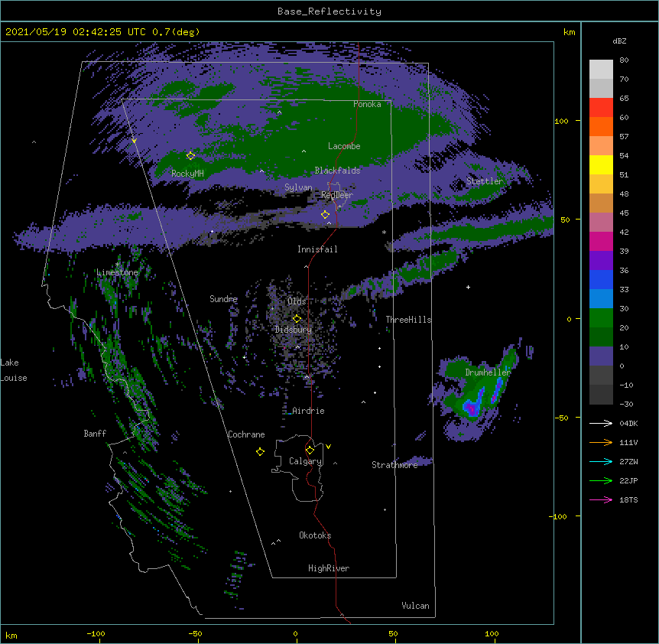Click the Cochrane city label

246,434
